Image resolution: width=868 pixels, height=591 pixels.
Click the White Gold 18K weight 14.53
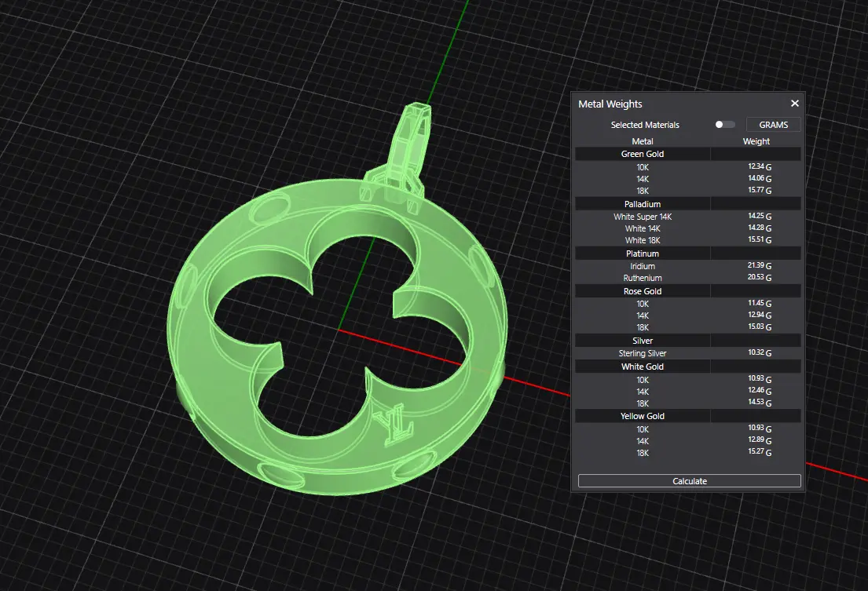tap(760, 403)
